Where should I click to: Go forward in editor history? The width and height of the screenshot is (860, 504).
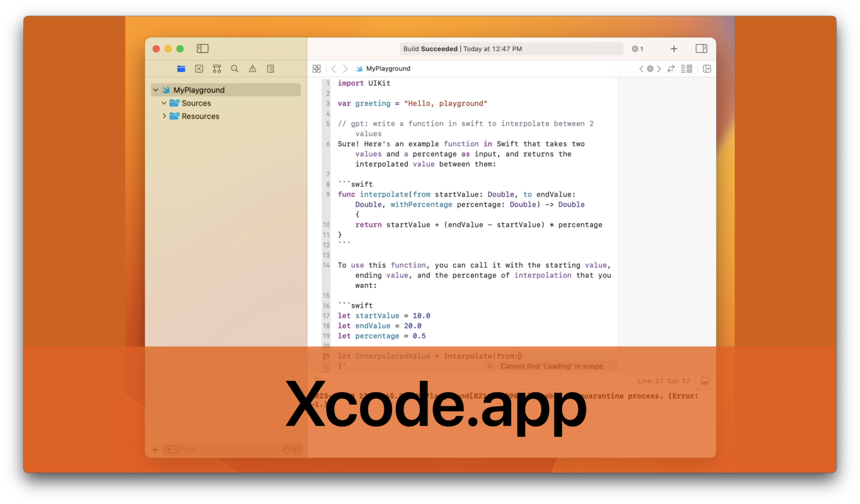click(x=345, y=68)
